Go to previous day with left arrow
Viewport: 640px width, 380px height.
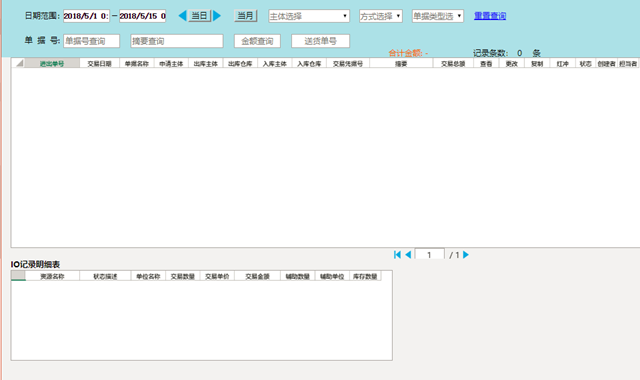click(182, 16)
